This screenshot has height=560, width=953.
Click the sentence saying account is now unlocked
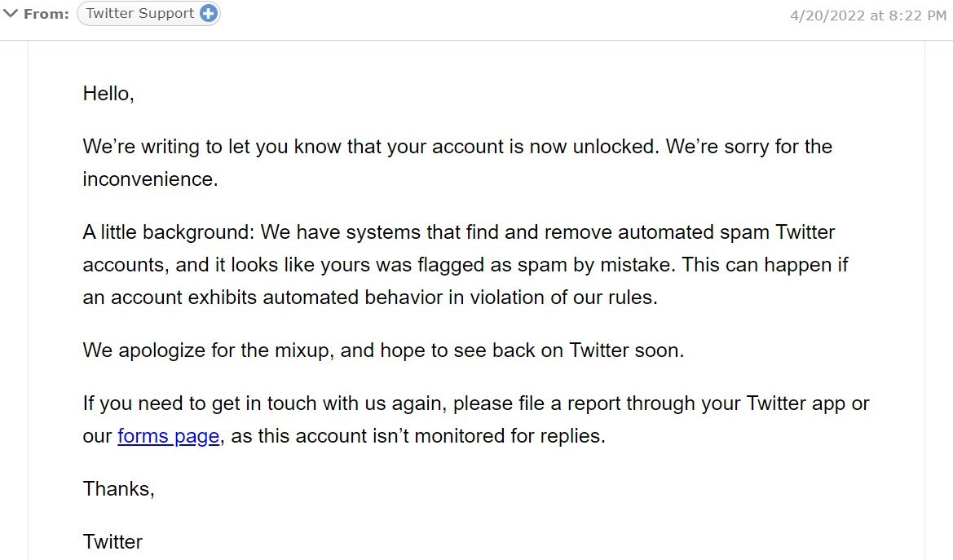point(371,147)
